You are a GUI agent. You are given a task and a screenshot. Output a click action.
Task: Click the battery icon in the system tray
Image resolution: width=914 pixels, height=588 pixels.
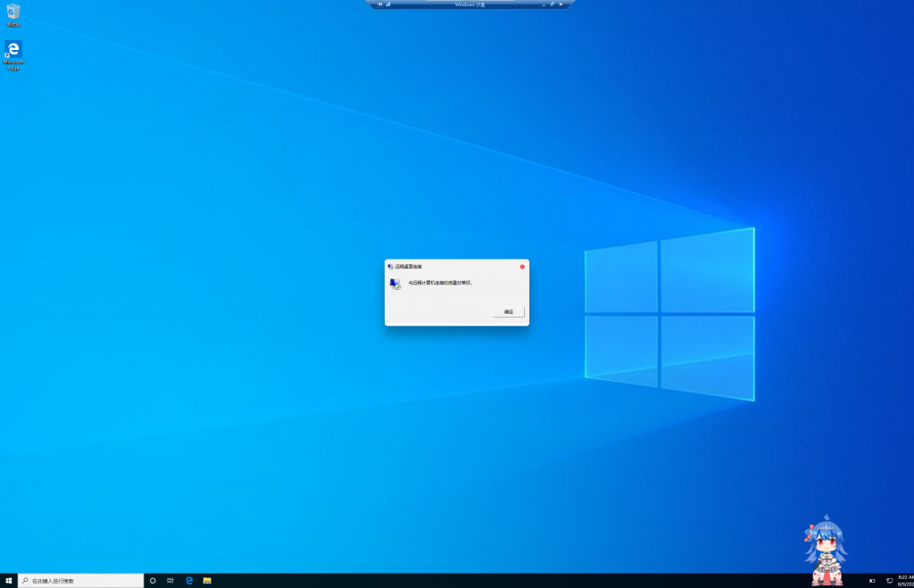872,581
